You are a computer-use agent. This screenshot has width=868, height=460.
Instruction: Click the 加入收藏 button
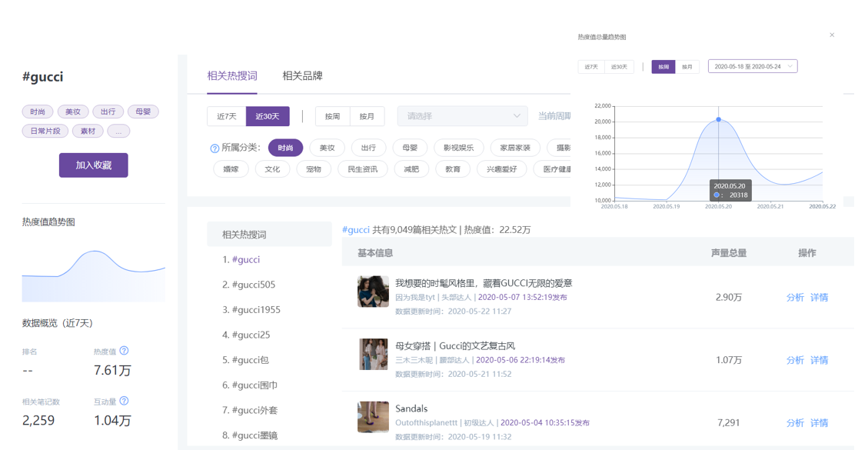click(x=94, y=165)
